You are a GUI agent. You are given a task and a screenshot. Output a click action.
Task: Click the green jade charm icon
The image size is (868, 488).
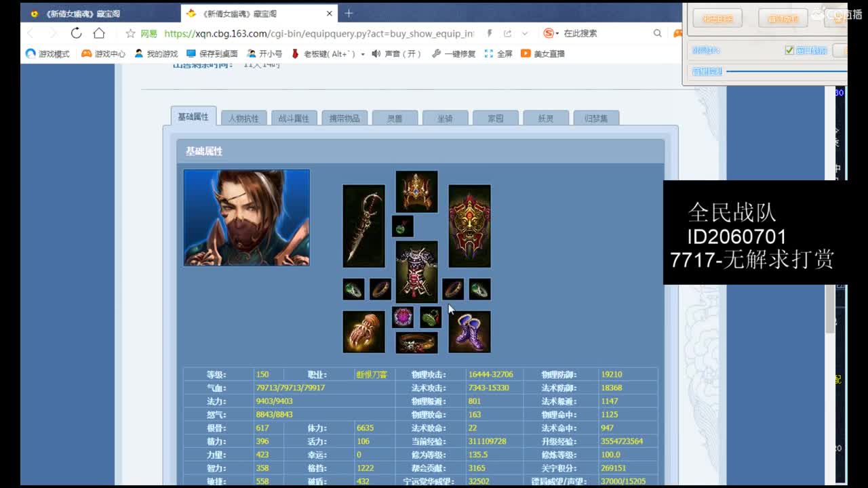(x=431, y=317)
